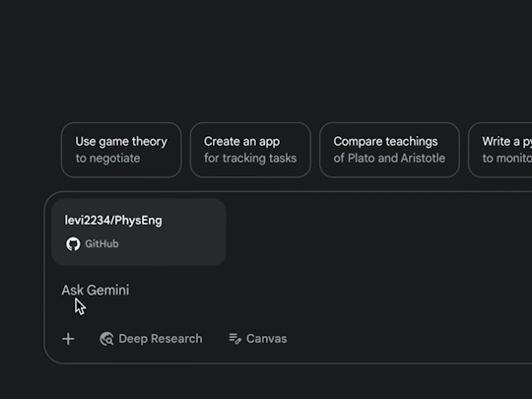
Task: Select 'Use game theory to negotiate' suggestion
Action: coord(121,150)
